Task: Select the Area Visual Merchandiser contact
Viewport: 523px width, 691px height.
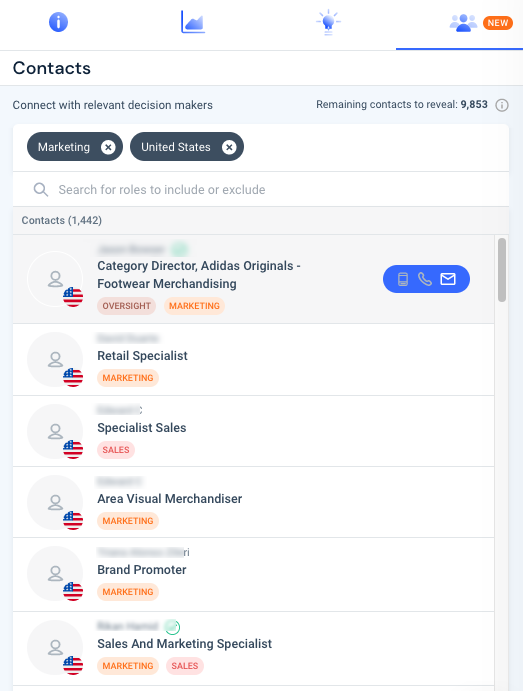Action: 253,502
